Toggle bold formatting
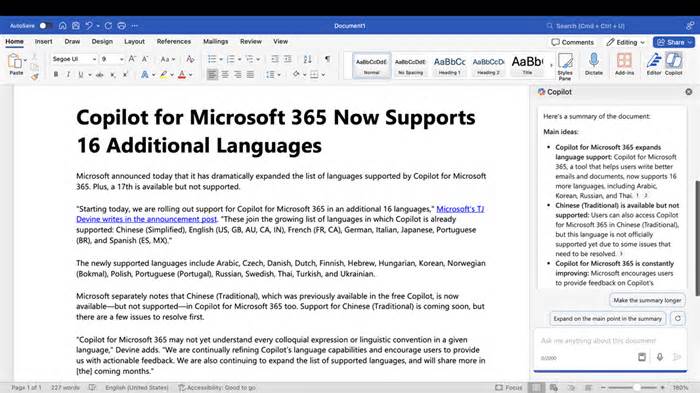 click(56, 75)
